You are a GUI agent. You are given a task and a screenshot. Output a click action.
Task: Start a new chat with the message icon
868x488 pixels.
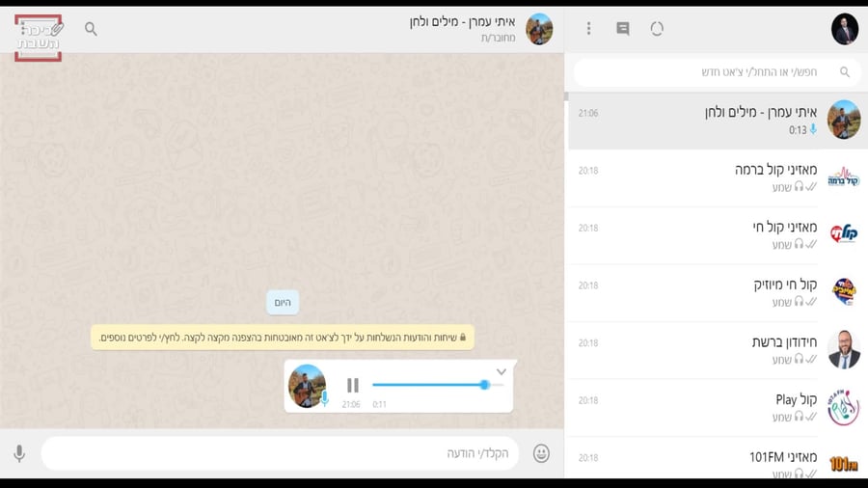(x=623, y=29)
